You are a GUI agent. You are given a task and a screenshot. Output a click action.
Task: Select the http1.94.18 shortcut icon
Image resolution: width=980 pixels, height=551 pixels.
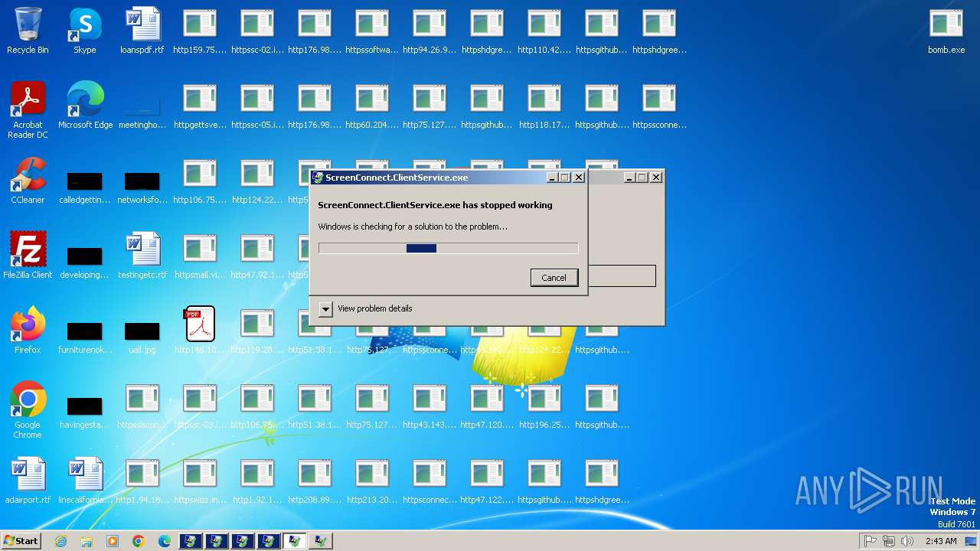(x=142, y=481)
